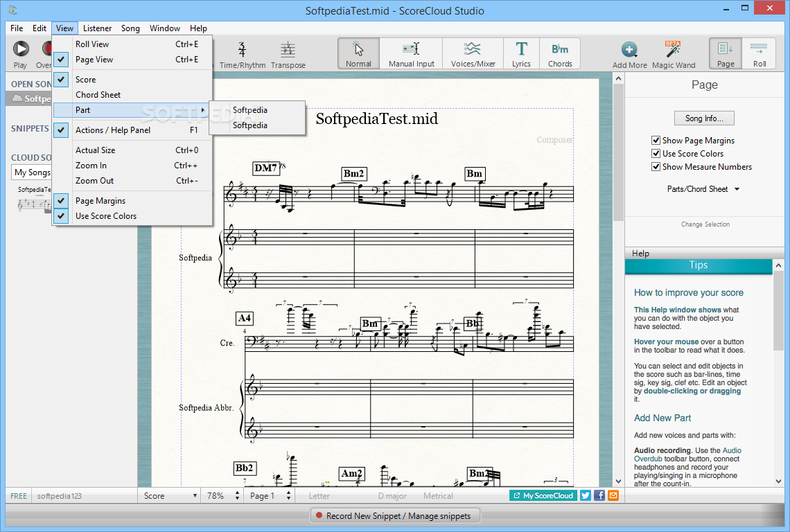Click the score's vertical scrollbar thumb
Image resolution: width=790 pixels, height=532 pixels.
coord(618,152)
